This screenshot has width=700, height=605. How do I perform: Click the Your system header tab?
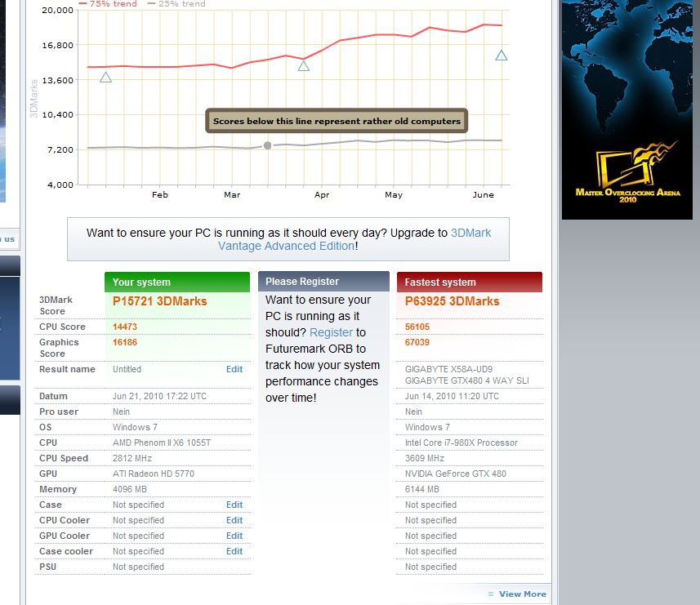tap(177, 282)
